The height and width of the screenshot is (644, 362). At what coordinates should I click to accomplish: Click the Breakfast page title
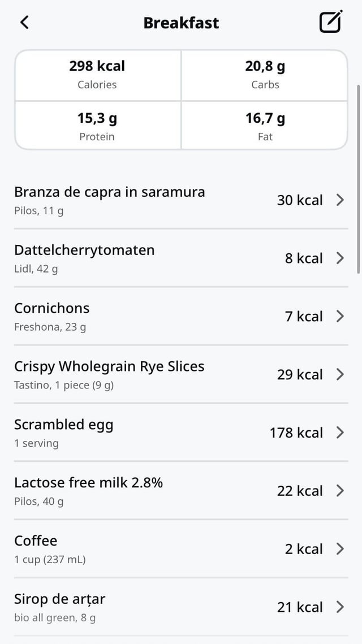coord(181,23)
